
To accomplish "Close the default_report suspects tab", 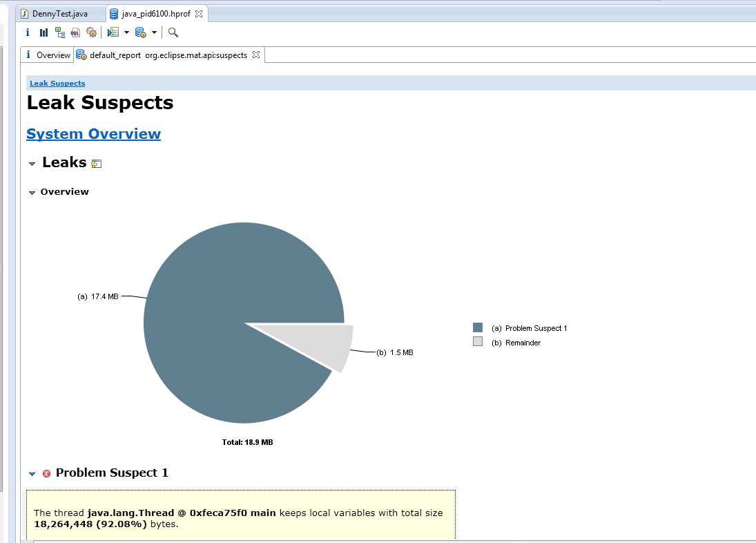I will (256, 55).
